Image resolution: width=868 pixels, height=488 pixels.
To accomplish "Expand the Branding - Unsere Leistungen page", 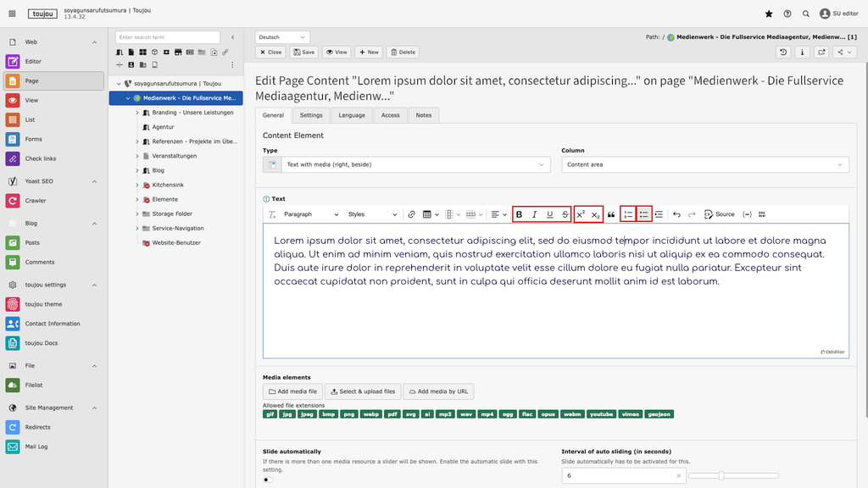I will (x=137, y=113).
